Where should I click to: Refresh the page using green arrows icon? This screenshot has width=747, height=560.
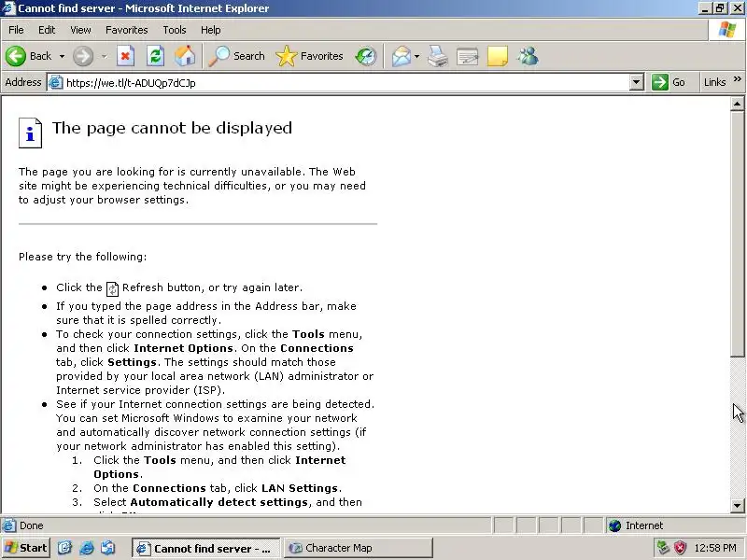click(155, 56)
